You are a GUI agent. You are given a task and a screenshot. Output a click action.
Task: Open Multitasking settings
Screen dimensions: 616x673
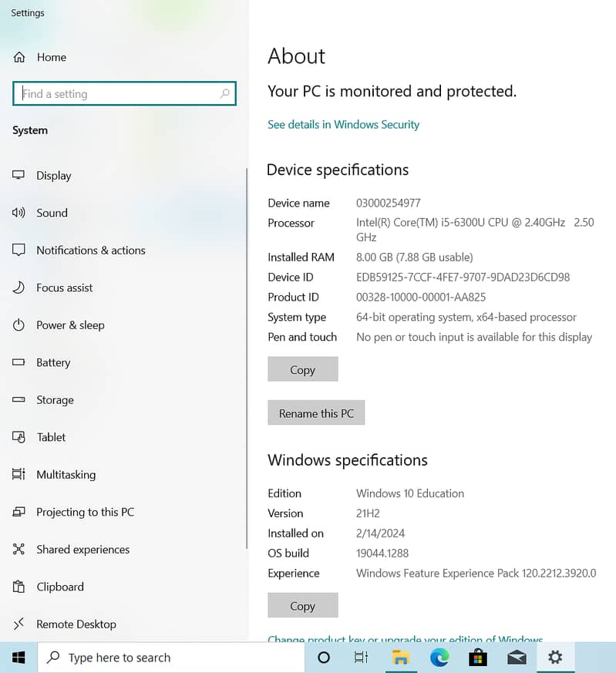pyautogui.click(x=66, y=475)
